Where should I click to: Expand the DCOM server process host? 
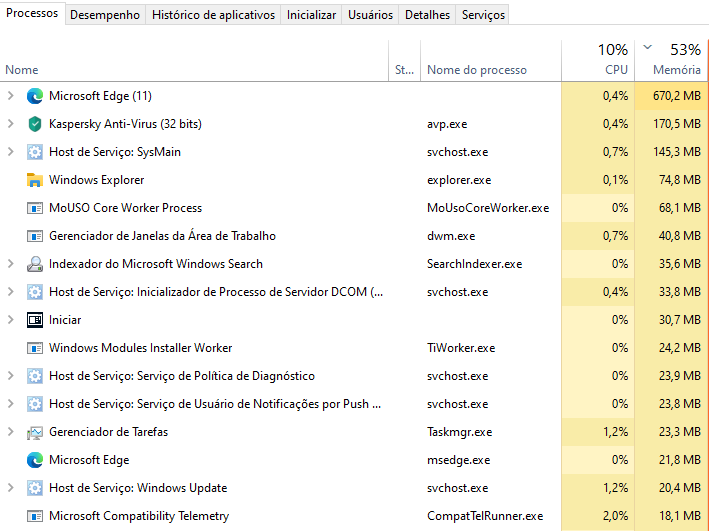[11, 292]
